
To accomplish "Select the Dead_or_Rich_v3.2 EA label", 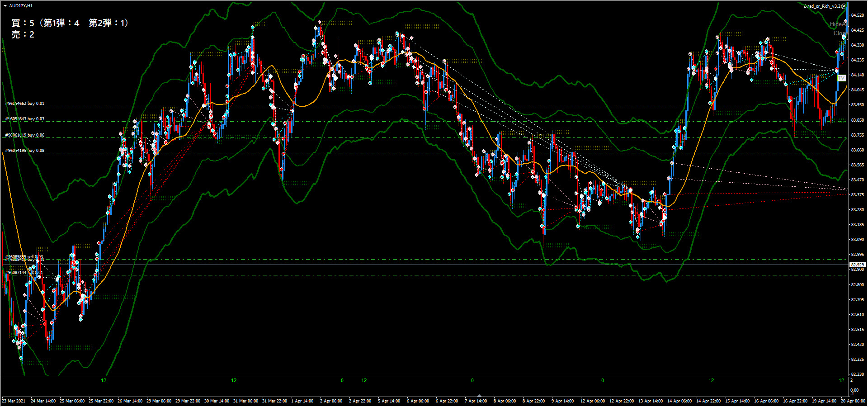I will 822,6.
